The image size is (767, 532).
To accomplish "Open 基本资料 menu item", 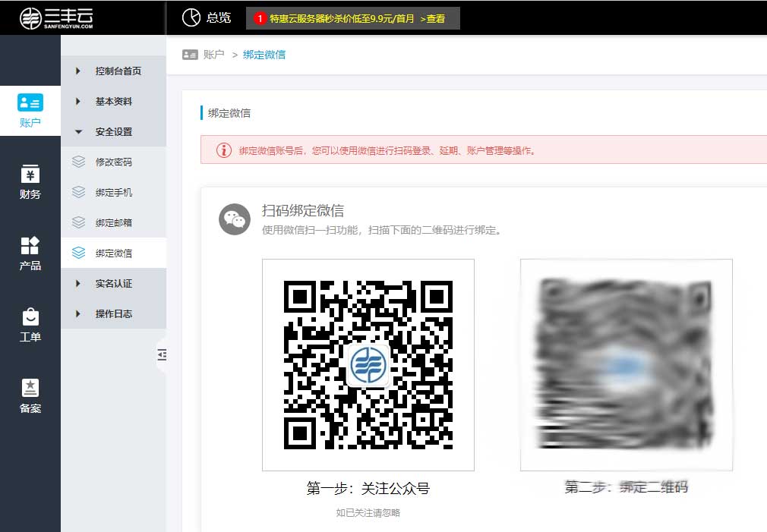I will click(113, 101).
